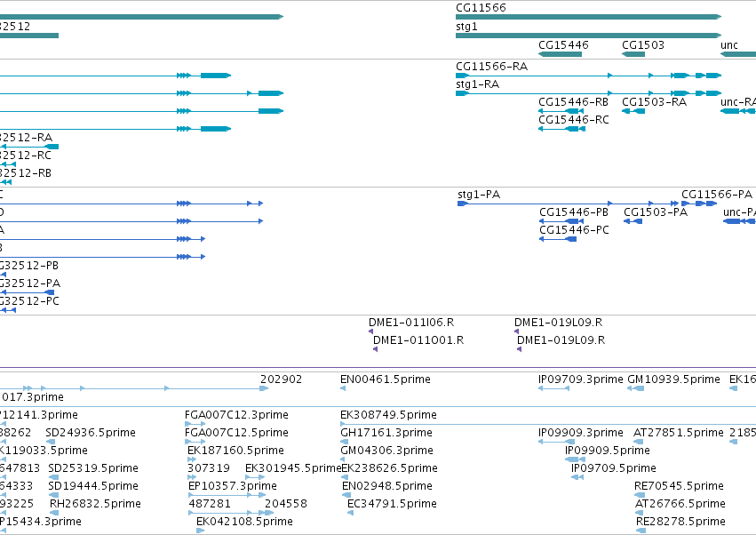Click the EC34791.5prime EST label

tap(392, 504)
